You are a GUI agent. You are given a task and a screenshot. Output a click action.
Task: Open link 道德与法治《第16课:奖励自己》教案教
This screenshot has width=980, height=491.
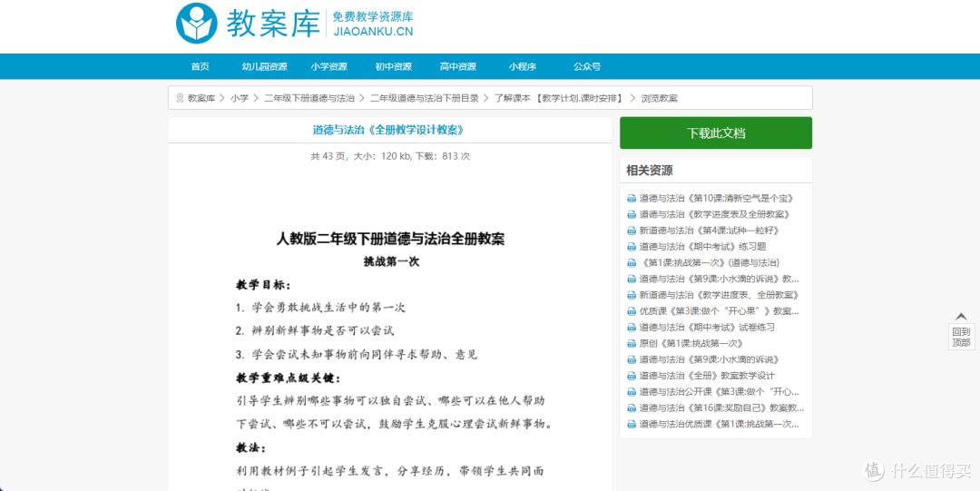tap(721, 408)
